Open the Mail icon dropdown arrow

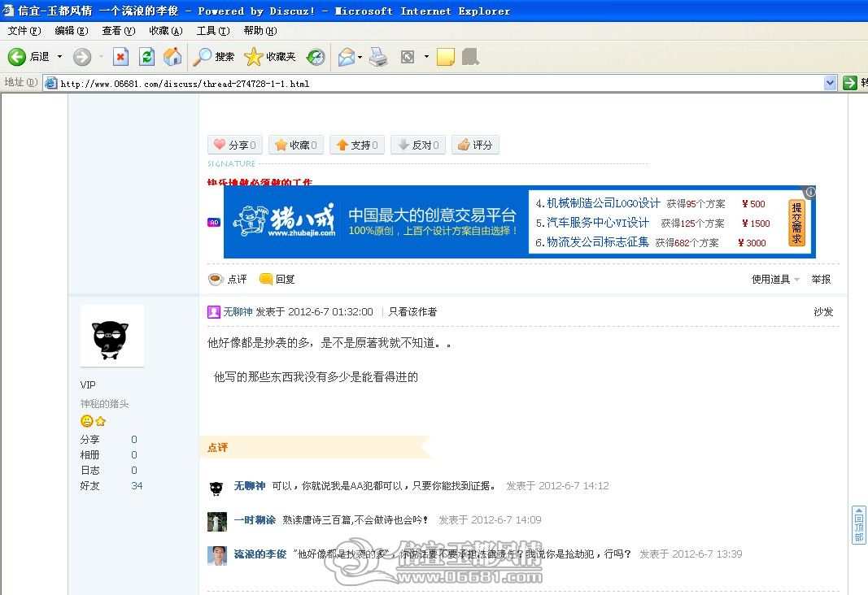360,56
